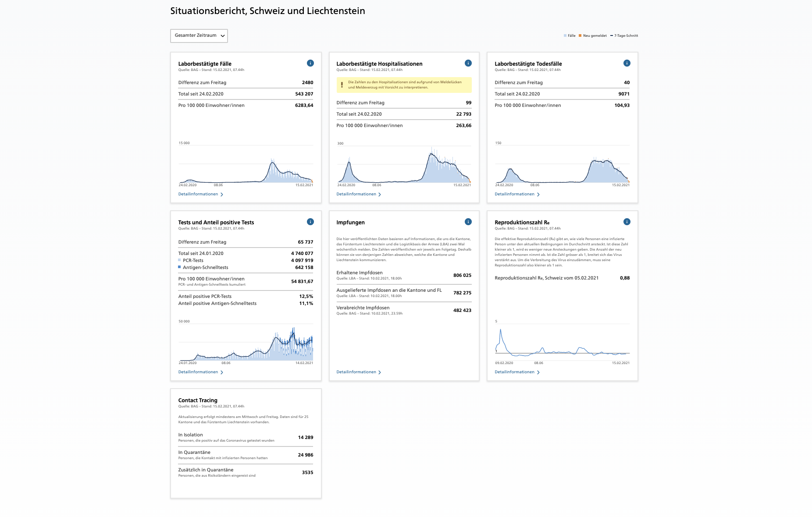
Task: Click tests Differenz zum Freitag value 65 737
Action: (x=306, y=242)
